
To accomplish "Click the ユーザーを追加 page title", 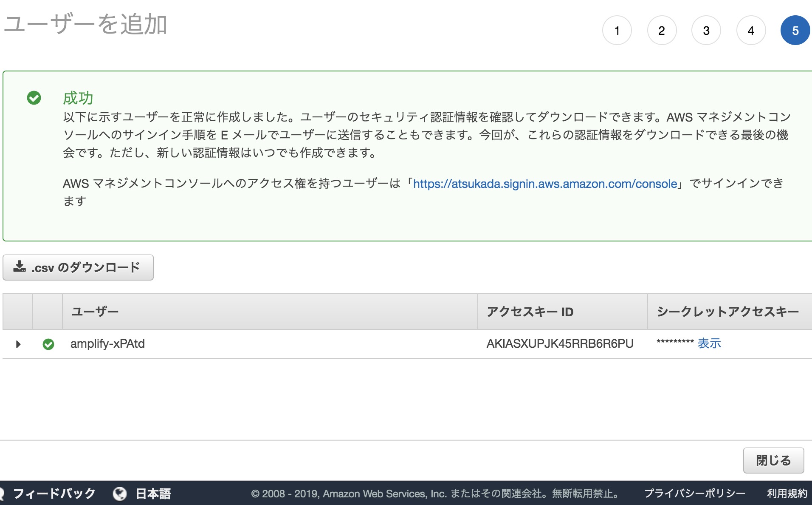I will (x=85, y=24).
